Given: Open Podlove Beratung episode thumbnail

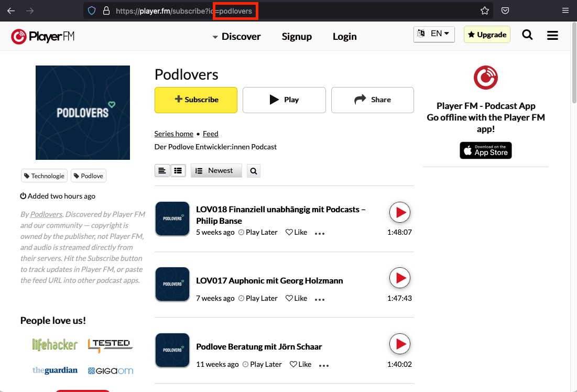Looking at the screenshot, I should (x=172, y=350).
